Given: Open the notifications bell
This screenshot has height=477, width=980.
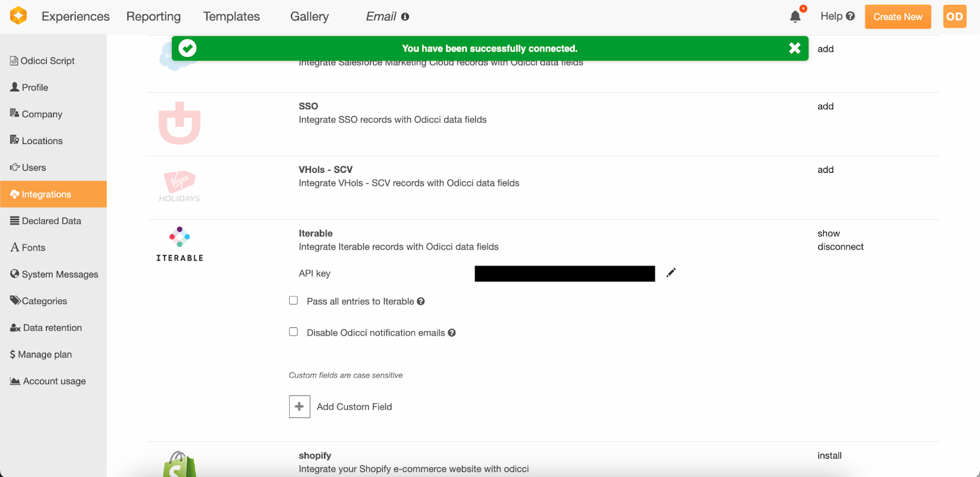Looking at the screenshot, I should click(x=795, y=17).
